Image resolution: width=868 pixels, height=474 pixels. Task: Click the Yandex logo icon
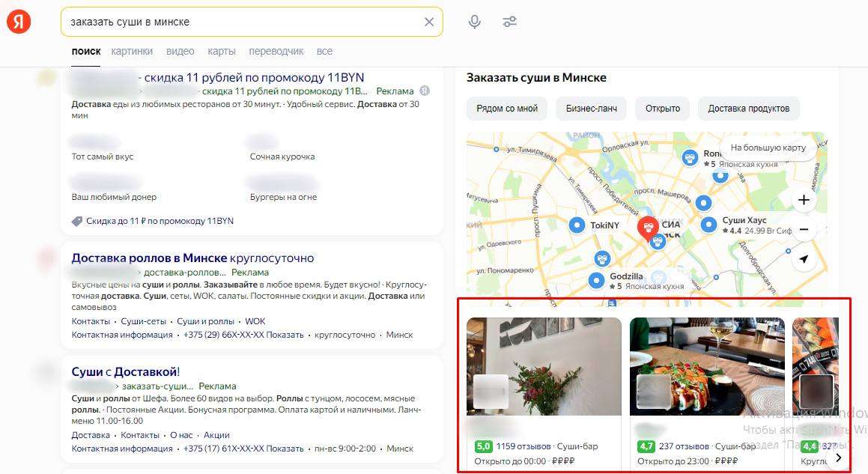[19, 22]
